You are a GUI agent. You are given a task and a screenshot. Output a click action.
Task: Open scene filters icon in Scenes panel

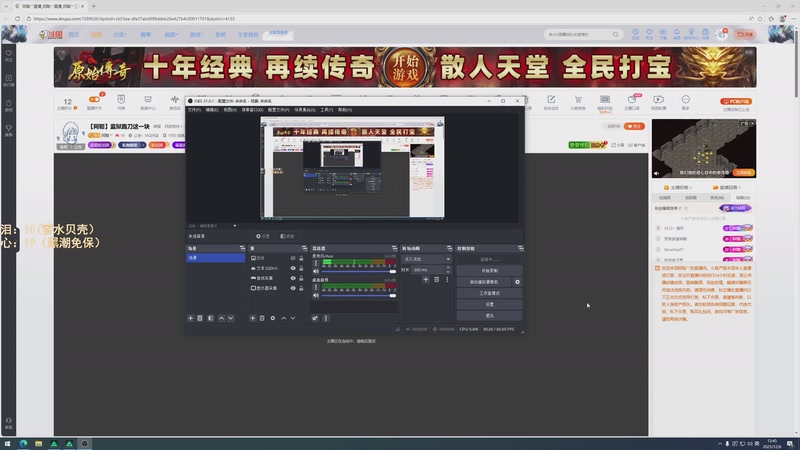(210, 318)
